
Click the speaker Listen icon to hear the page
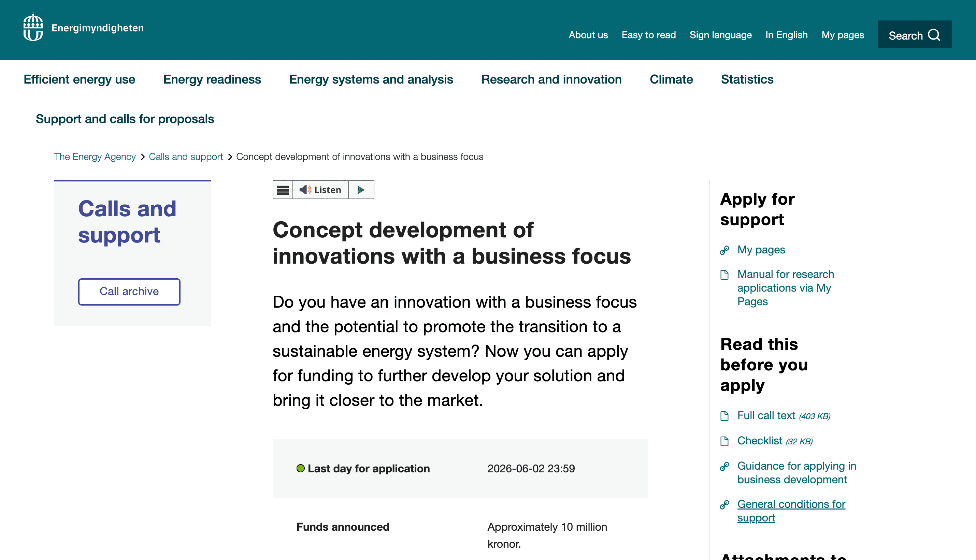pos(305,189)
